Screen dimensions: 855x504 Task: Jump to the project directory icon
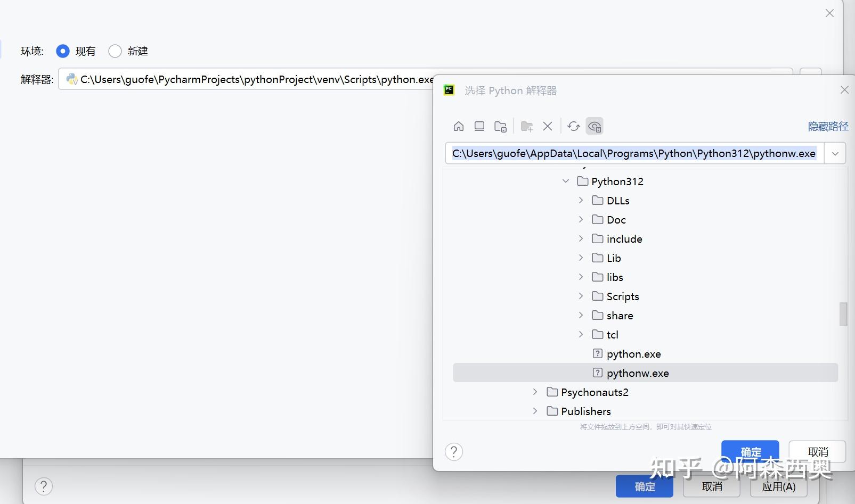click(500, 126)
